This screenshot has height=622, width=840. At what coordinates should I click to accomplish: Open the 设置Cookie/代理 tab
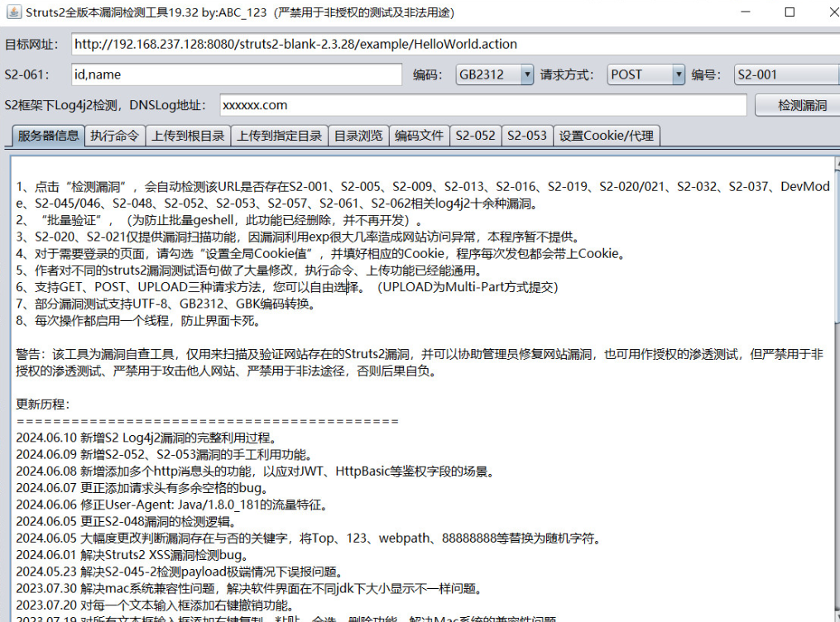[x=606, y=136]
